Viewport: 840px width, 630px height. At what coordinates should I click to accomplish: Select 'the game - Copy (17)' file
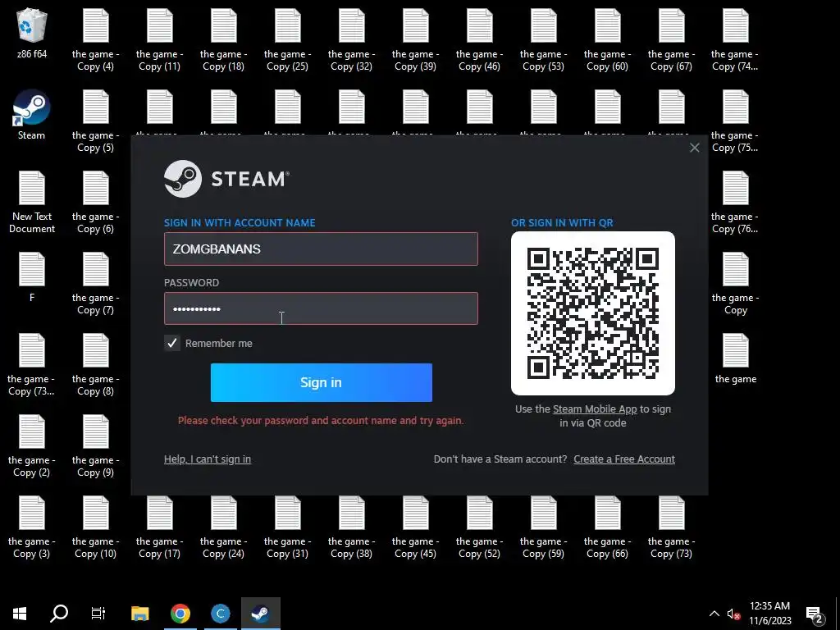pos(159,527)
